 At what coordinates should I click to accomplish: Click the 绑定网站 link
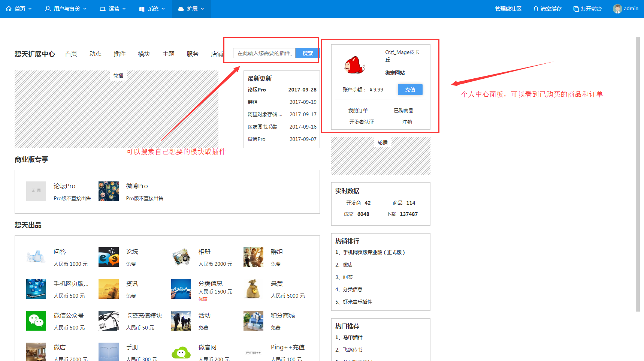tap(395, 73)
